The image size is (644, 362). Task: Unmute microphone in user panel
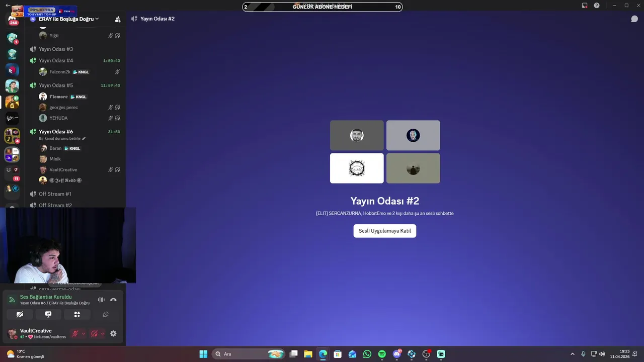point(75,333)
